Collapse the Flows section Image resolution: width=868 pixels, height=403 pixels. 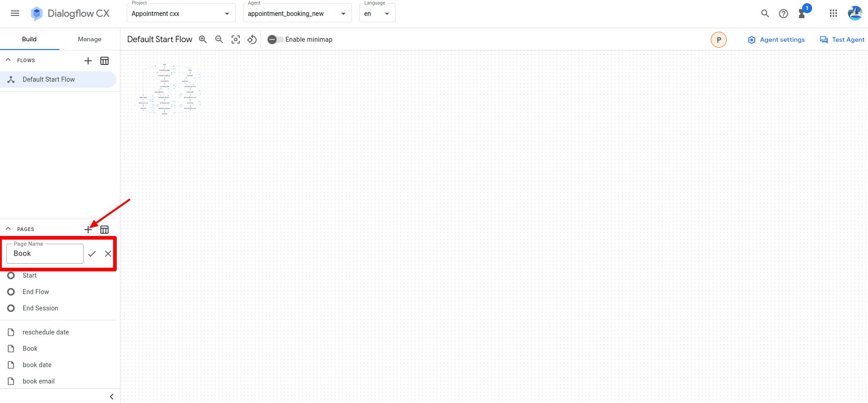click(8, 60)
